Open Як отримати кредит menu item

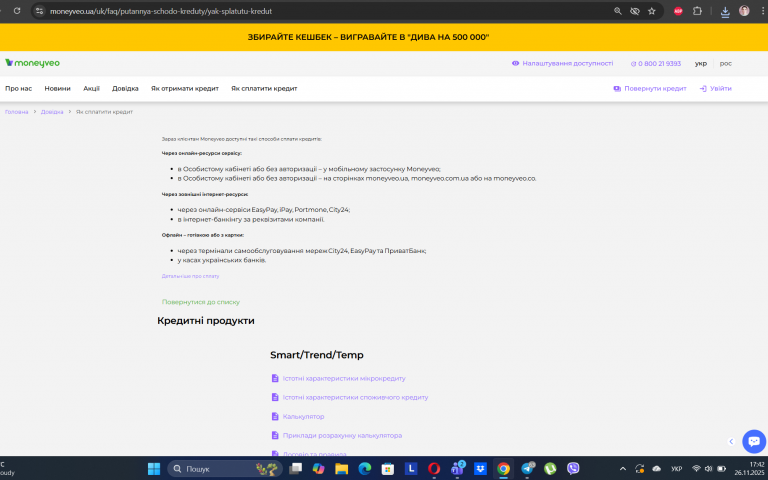click(x=185, y=89)
